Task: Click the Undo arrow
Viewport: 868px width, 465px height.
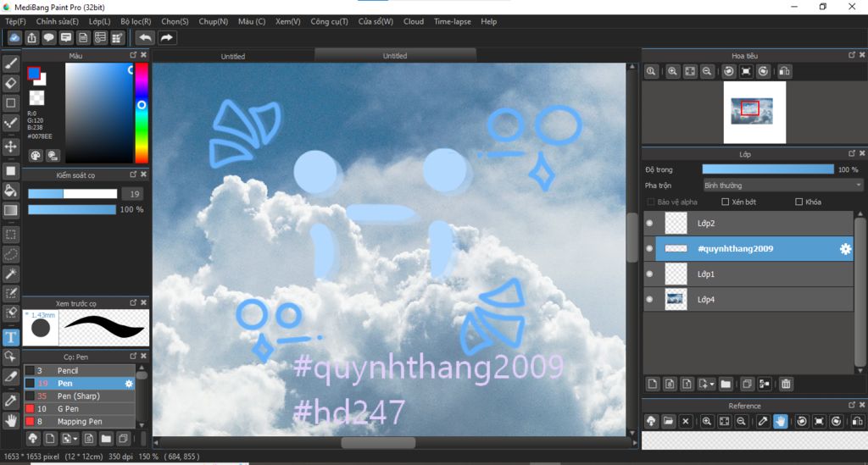Action: [x=145, y=37]
